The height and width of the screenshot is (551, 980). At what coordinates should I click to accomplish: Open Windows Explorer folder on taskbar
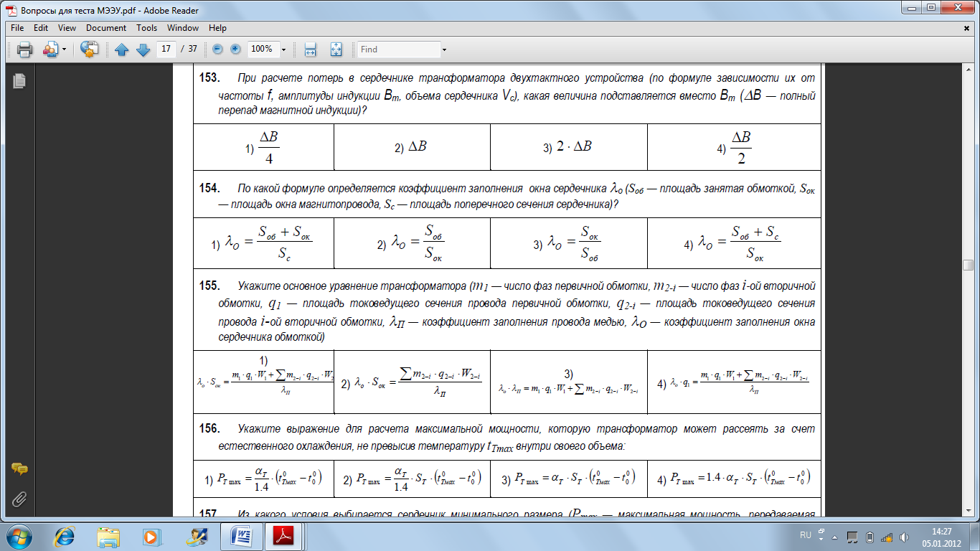[108, 537]
